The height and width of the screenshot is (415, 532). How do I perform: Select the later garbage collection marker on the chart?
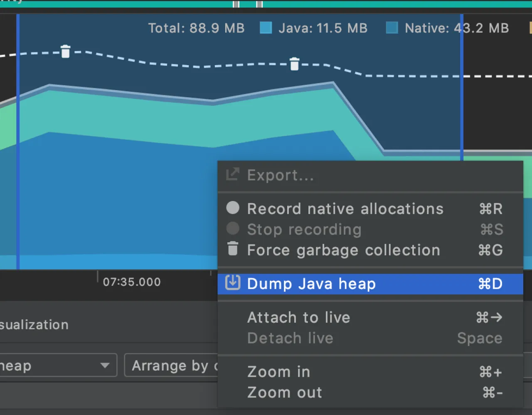[x=294, y=64]
